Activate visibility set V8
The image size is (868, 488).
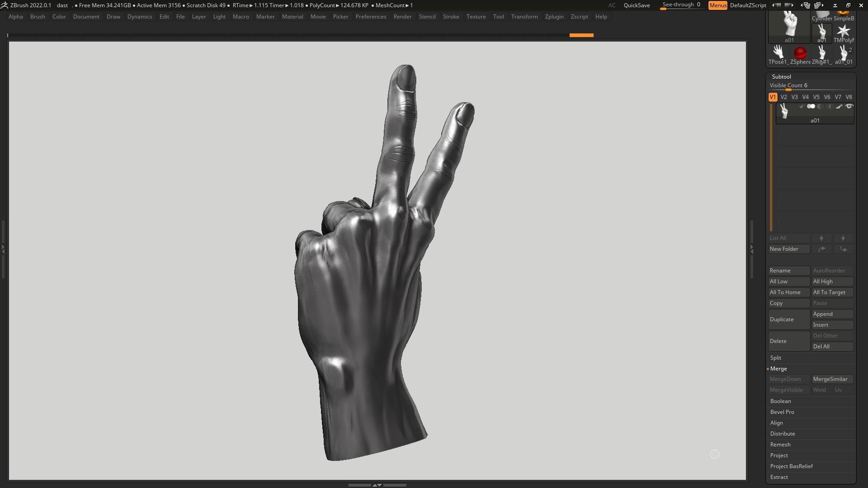tap(849, 97)
